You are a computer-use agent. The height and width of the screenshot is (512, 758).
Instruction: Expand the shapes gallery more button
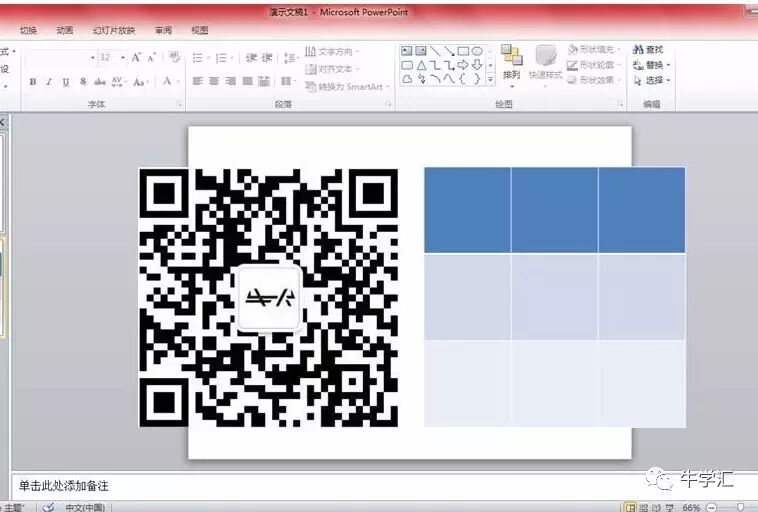(x=491, y=79)
